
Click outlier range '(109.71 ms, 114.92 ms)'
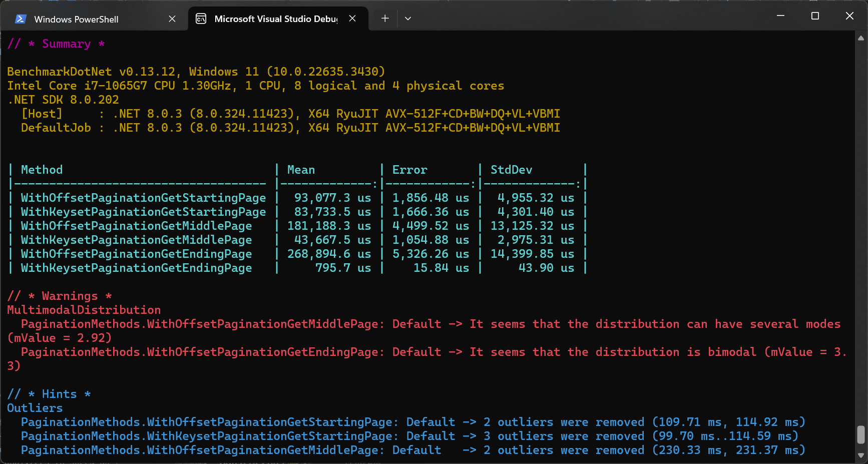coord(729,422)
